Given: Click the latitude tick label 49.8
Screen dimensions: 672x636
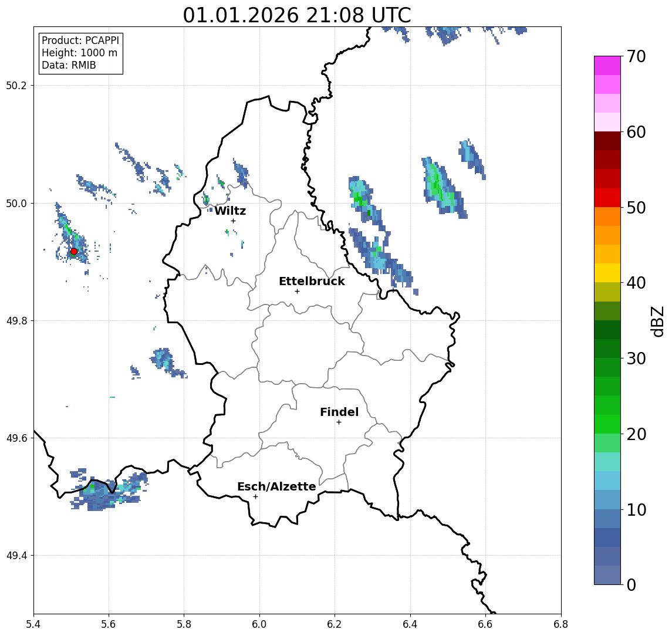Looking at the screenshot, I should point(16,320).
